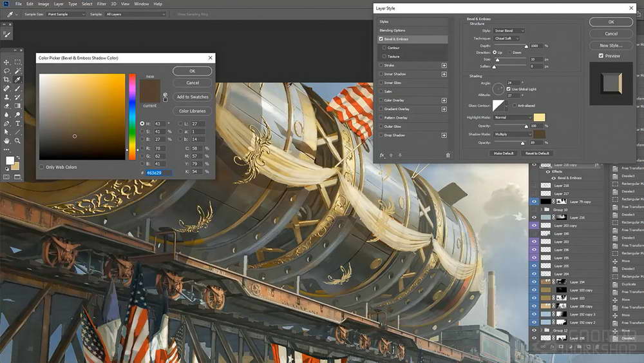This screenshot has height=363, width=644.
Task: Select the History Brush tool
Action: (x=17, y=97)
